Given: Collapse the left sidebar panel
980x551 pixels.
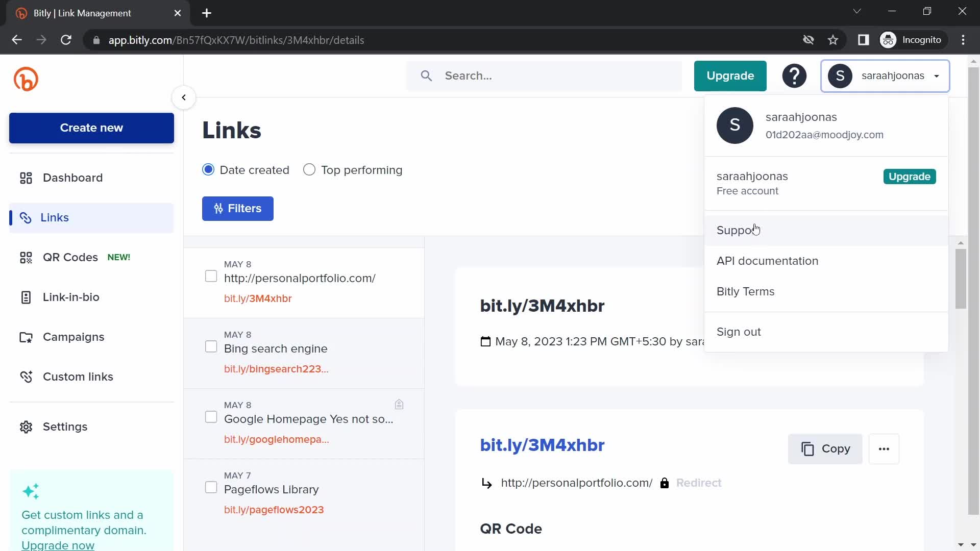Looking at the screenshot, I should (x=183, y=97).
